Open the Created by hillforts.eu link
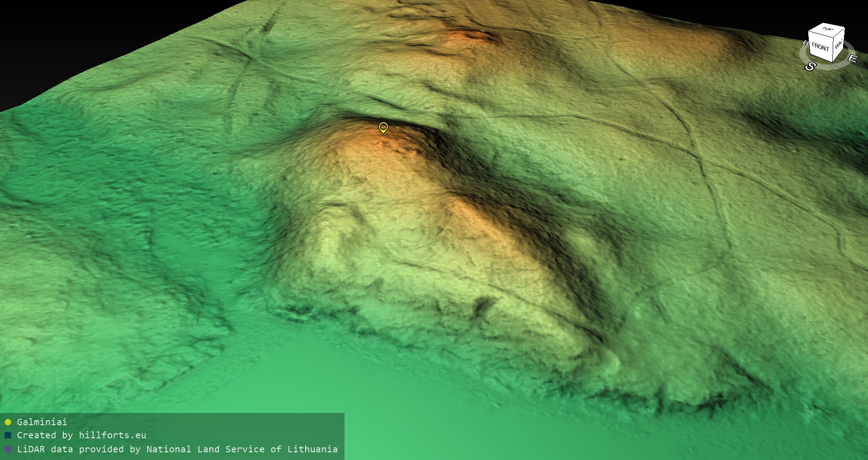 tap(81, 435)
